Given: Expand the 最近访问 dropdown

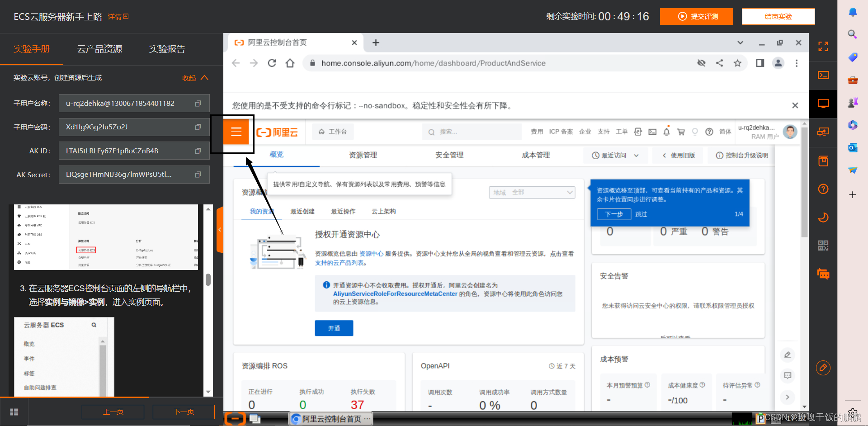Looking at the screenshot, I should (615, 155).
